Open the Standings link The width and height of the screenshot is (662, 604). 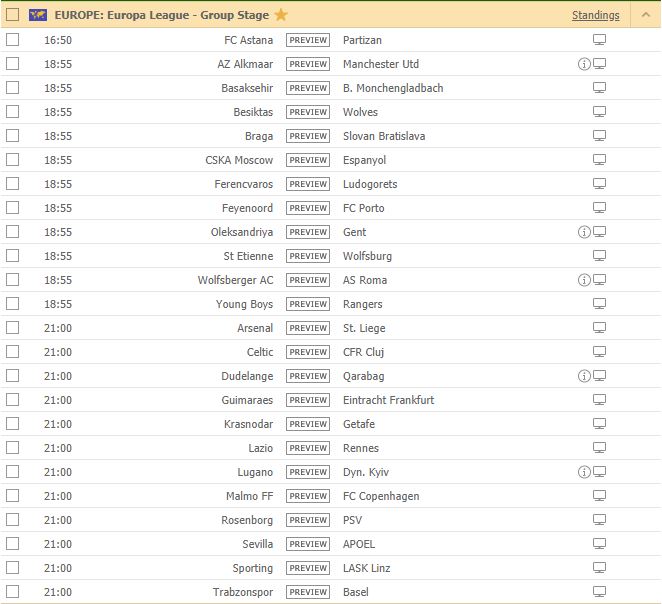point(595,15)
